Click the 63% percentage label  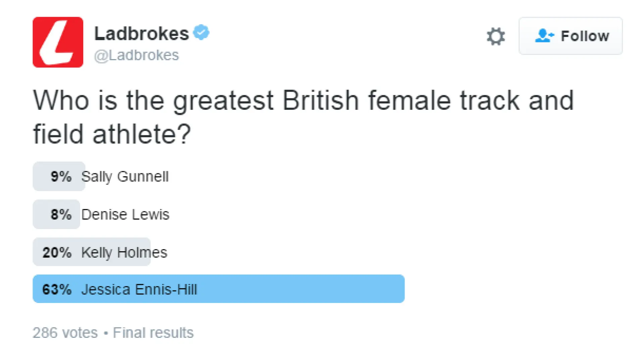[57, 289]
